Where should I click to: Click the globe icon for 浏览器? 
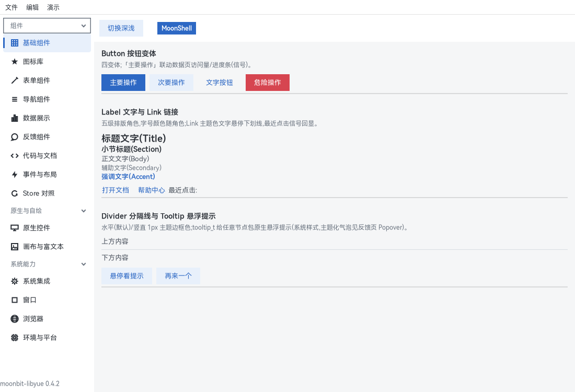tap(15, 319)
